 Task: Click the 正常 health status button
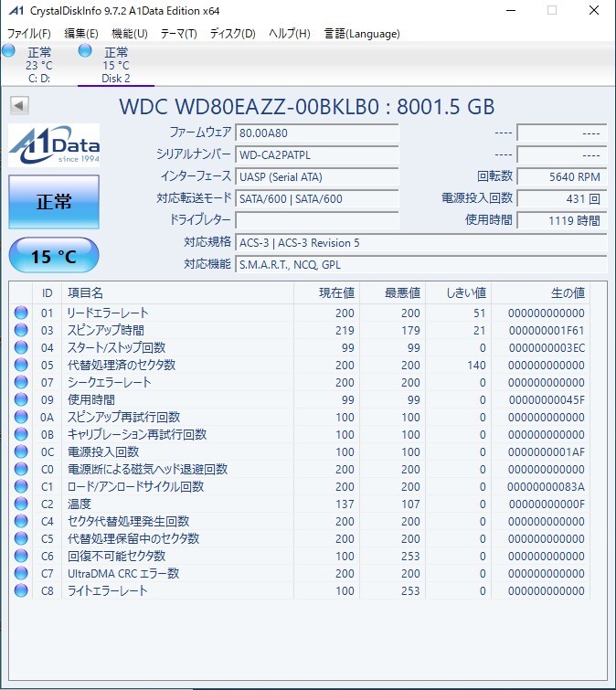click(x=54, y=202)
